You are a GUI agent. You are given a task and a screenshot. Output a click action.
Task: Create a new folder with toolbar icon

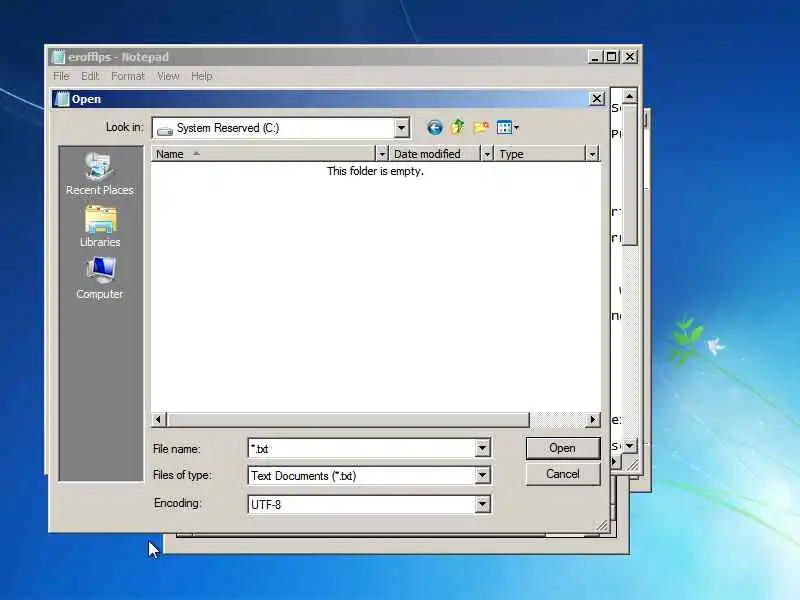tap(480, 127)
